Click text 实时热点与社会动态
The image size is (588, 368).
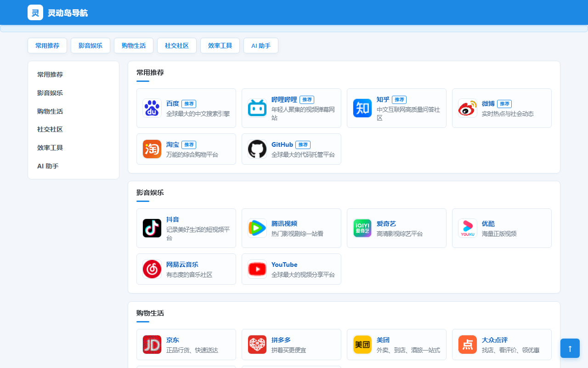(508, 114)
